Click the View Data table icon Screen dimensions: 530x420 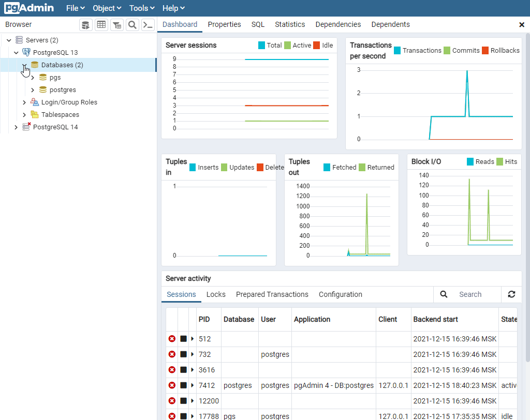tap(101, 25)
